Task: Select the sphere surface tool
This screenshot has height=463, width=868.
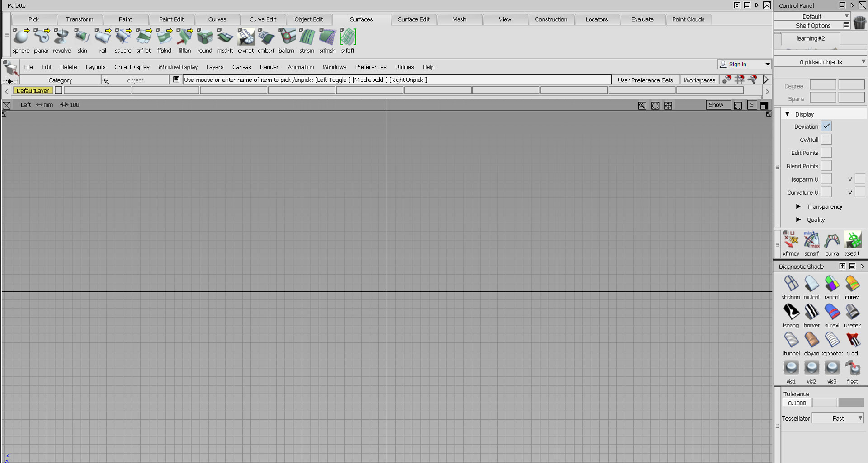Action: coord(21,37)
